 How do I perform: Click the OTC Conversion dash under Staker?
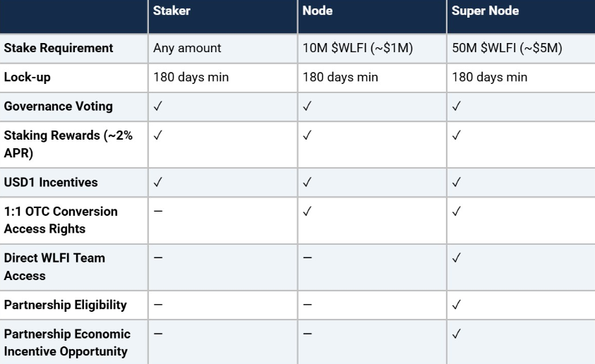[x=157, y=212]
